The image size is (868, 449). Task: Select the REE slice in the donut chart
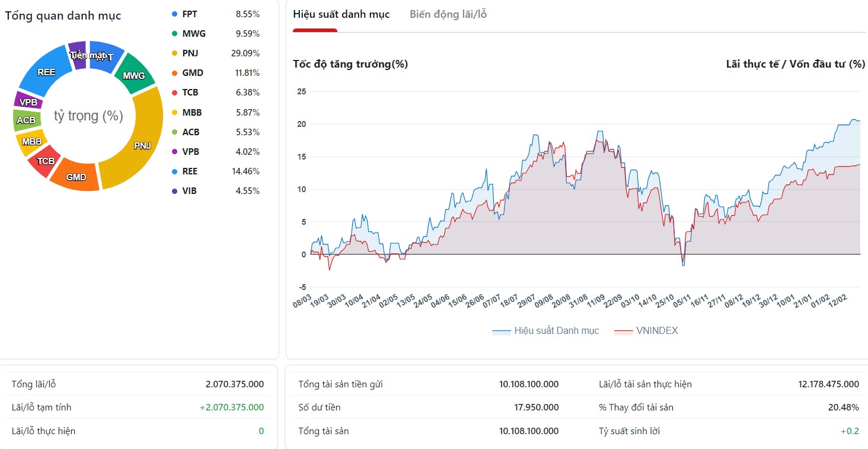click(x=46, y=72)
